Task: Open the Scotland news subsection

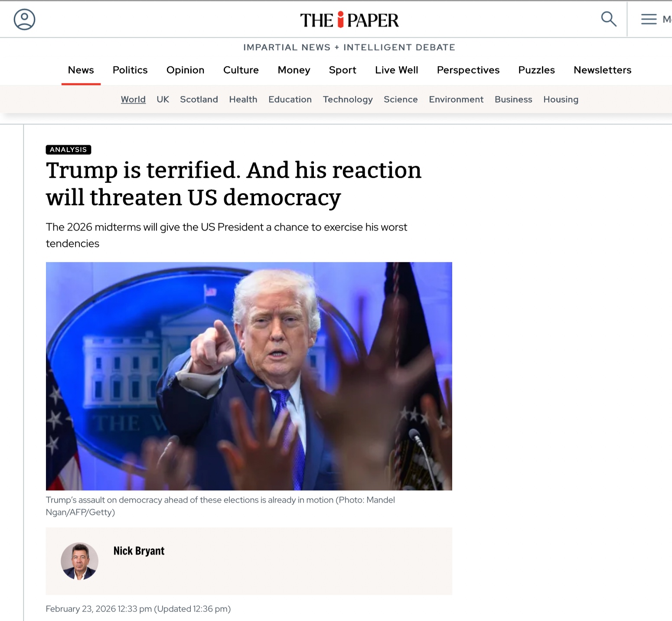Action: coord(199,99)
